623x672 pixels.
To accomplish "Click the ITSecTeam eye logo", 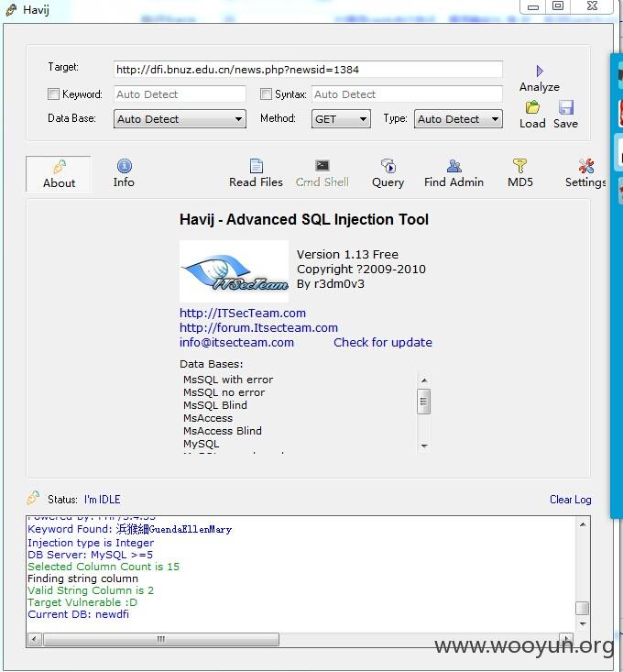I will (x=235, y=271).
